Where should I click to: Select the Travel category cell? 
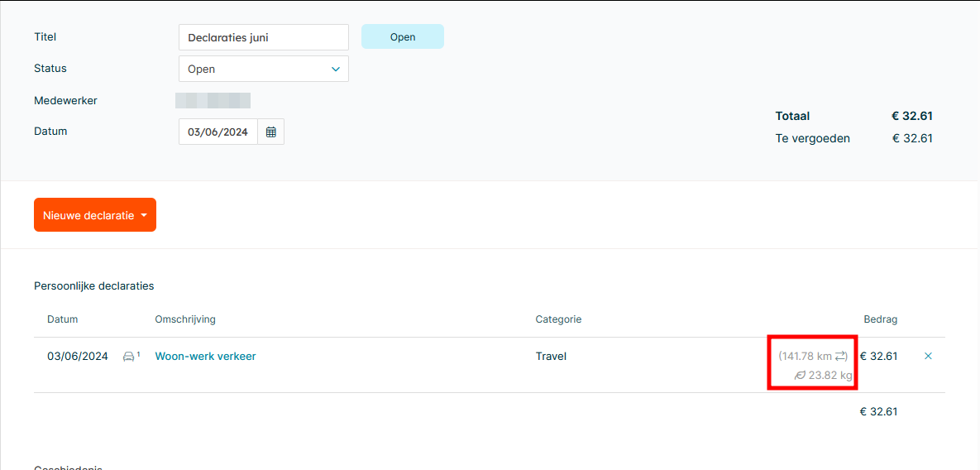tap(551, 357)
